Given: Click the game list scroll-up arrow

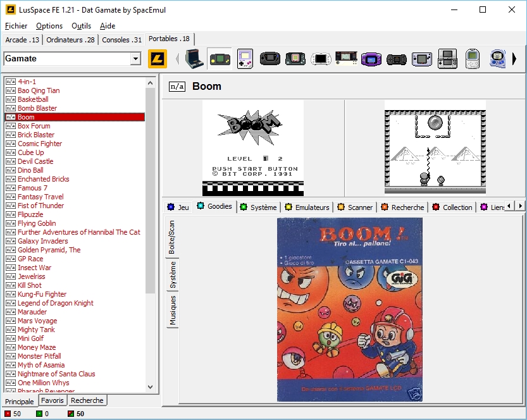Looking at the screenshot, I should 150,83.
